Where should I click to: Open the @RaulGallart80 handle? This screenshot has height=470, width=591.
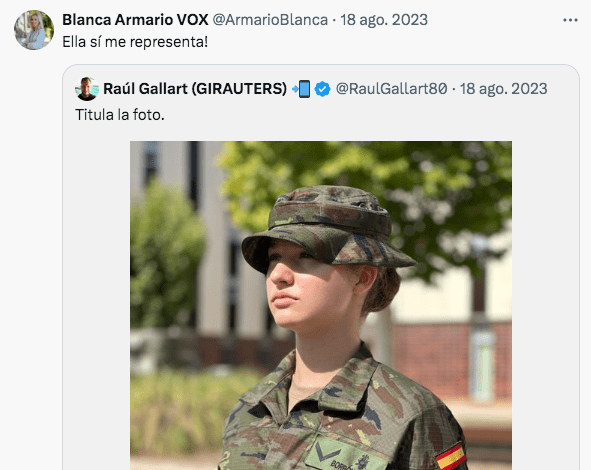tap(392, 89)
